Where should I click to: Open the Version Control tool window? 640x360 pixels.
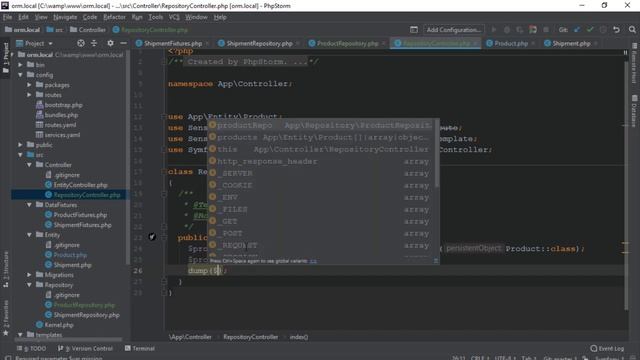pyautogui.click(x=85, y=348)
